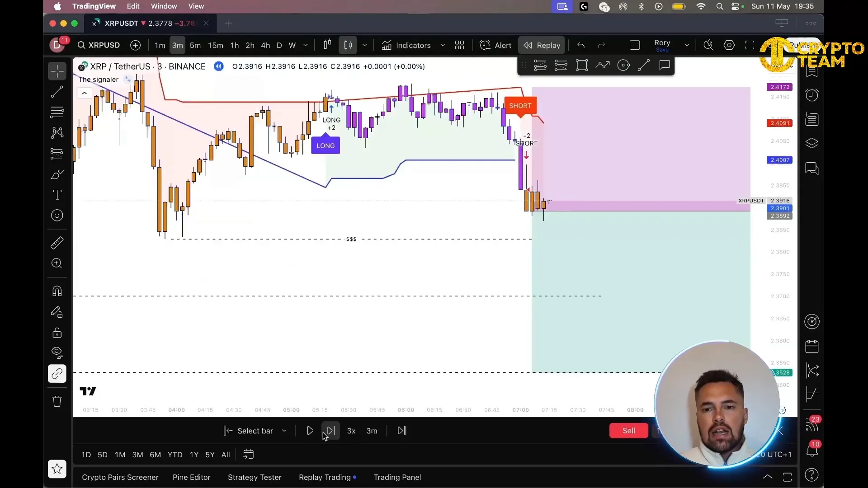The image size is (868, 488).
Task: Toggle Bar Replay mode
Action: coord(542,45)
